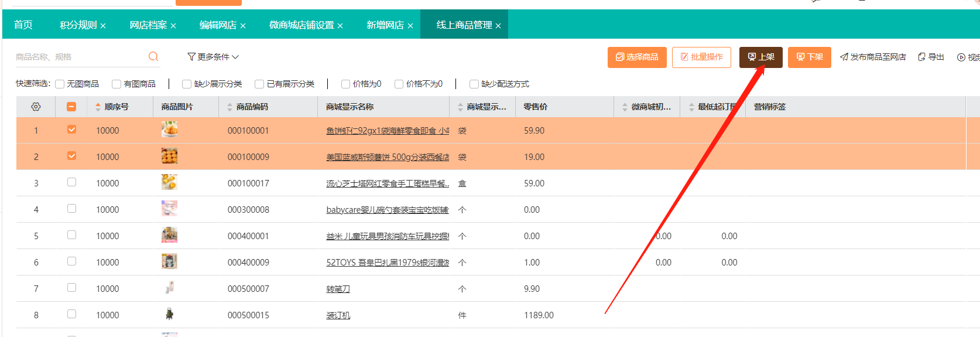
Task: Focus the 商品名称、规格 search field
Action: click(x=79, y=57)
